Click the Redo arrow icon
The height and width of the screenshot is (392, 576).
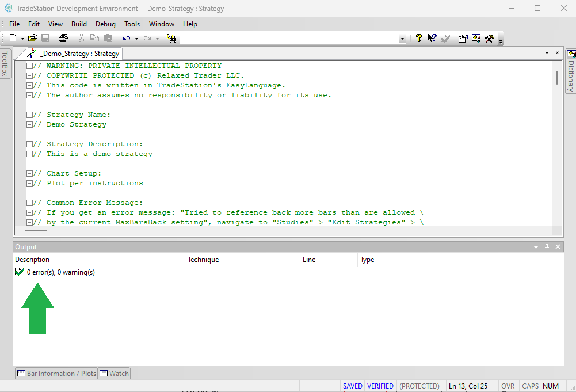pyautogui.click(x=147, y=38)
